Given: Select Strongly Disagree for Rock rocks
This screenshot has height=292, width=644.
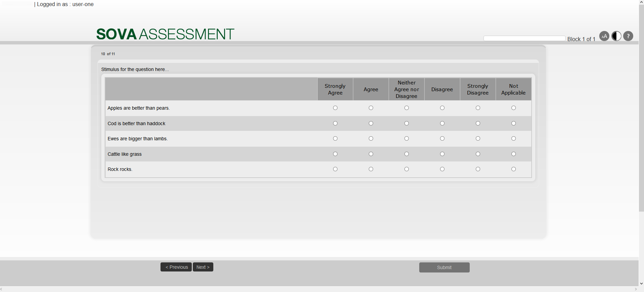Looking at the screenshot, I should click(x=478, y=169).
